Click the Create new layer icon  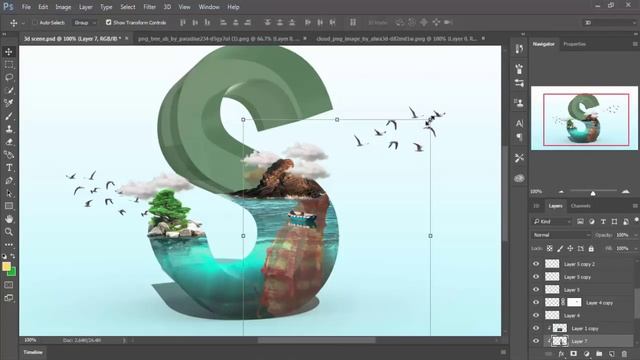(x=611, y=354)
